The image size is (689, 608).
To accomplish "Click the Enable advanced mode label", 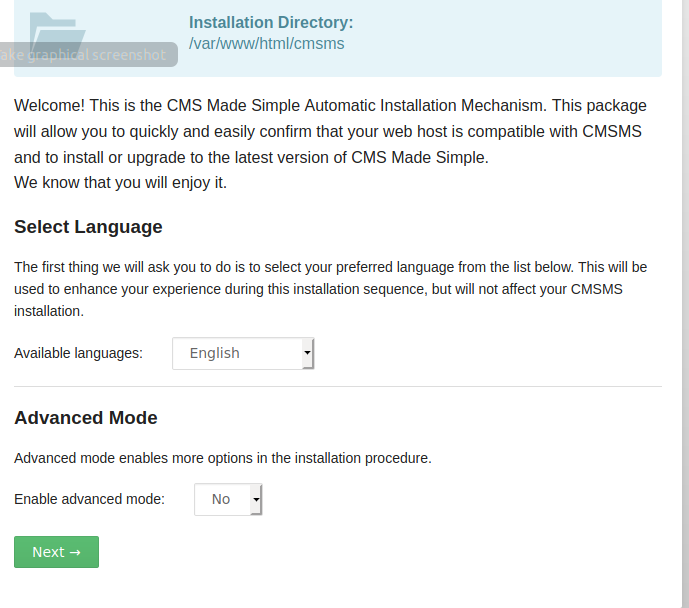I will point(89,499).
